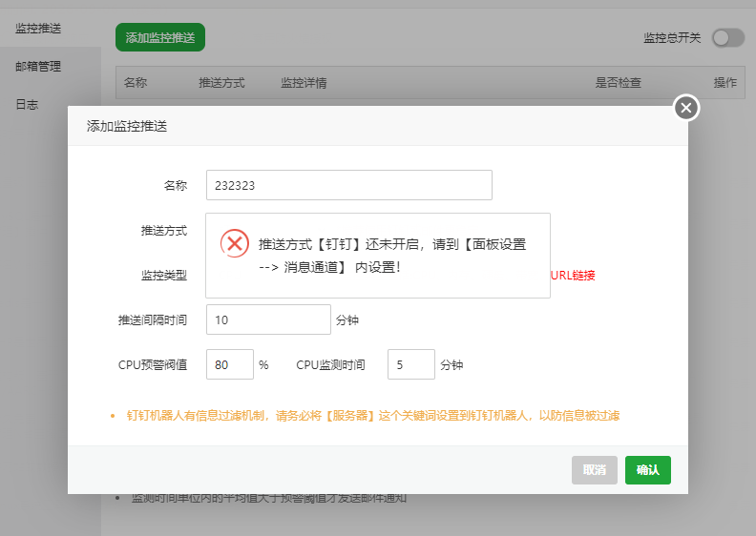The height and width of the screenshot is (536, 756).
Task: Click the CPU预警阀值 input field
Action: click(230, 364)
